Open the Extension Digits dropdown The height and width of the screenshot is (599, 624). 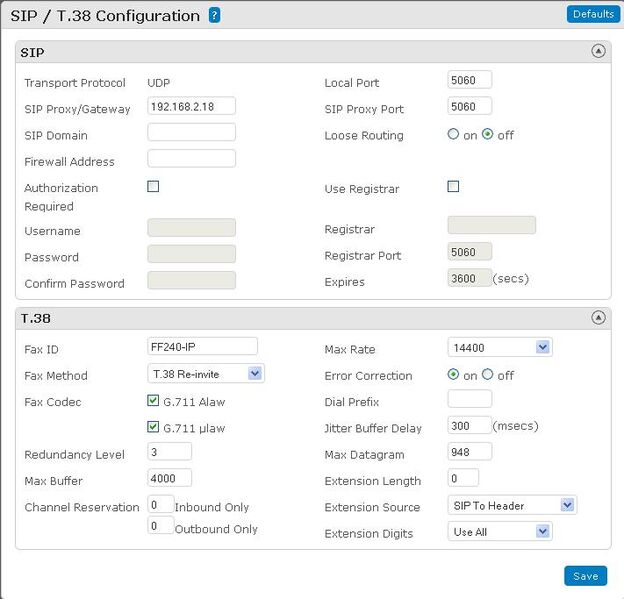pos(499,531)
